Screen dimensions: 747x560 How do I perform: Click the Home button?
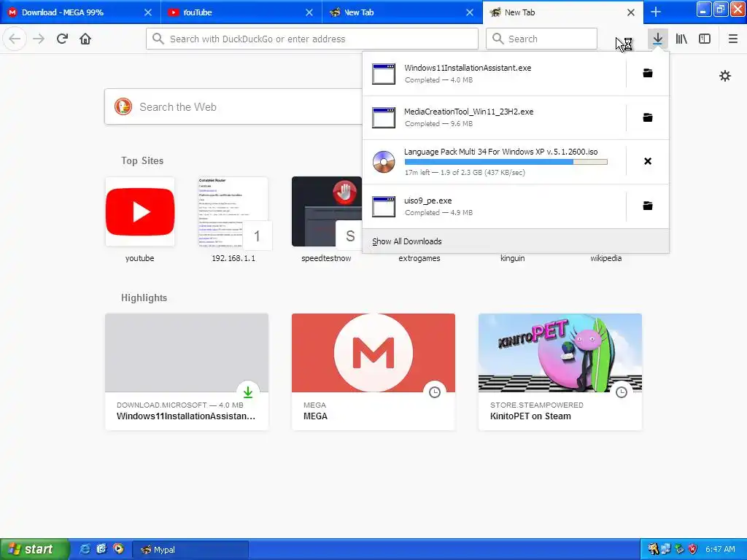(85, 39)
